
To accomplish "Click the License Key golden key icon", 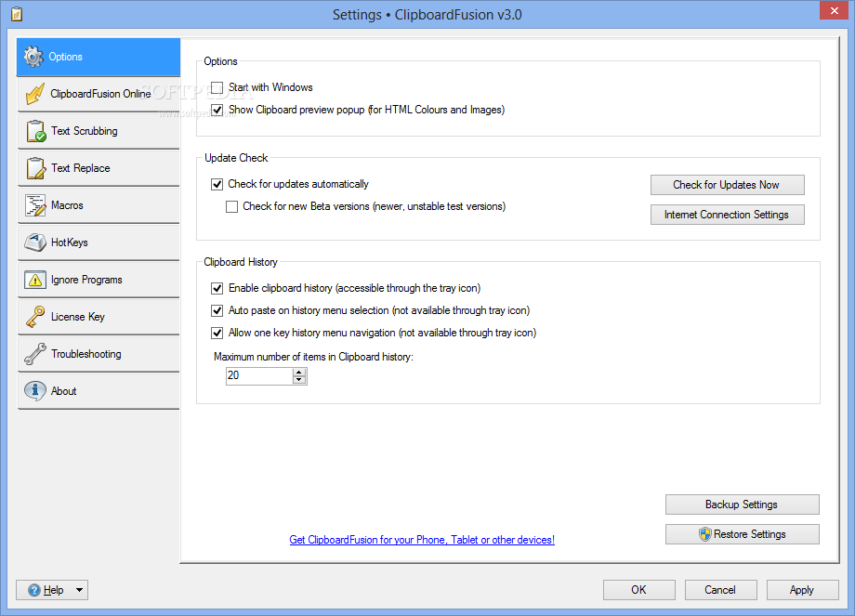I will point(35,317).
